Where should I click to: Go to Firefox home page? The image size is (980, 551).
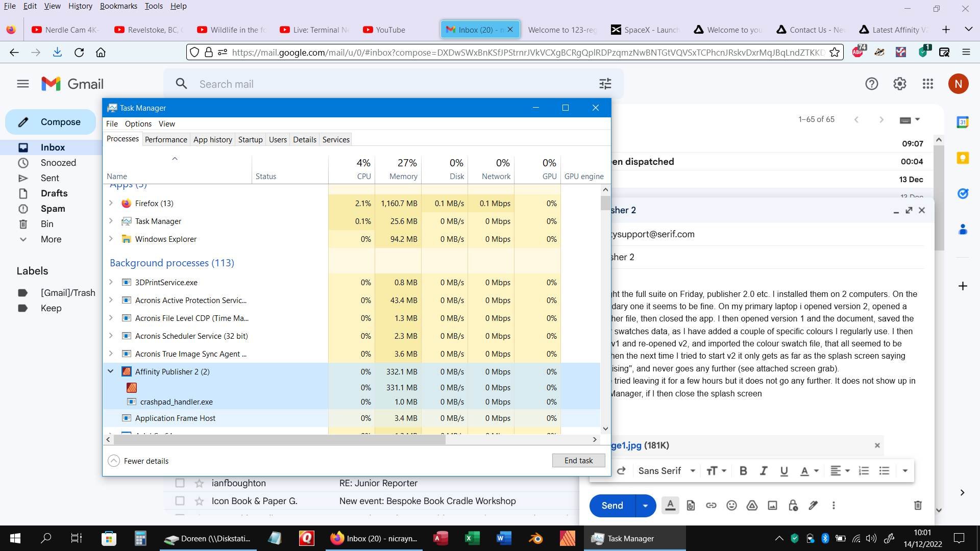pyautogui.click(x=101, y=52)
